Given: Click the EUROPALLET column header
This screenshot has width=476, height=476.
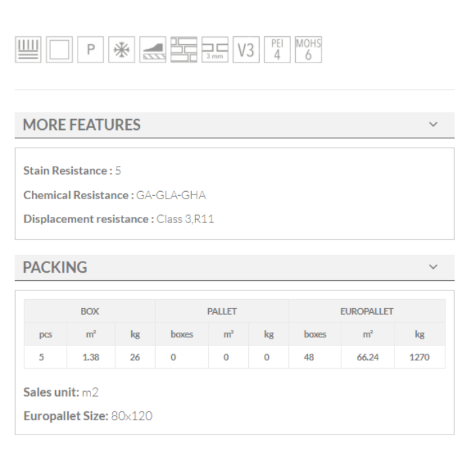Looking at the screenshot, I should (x=367, y=311).
